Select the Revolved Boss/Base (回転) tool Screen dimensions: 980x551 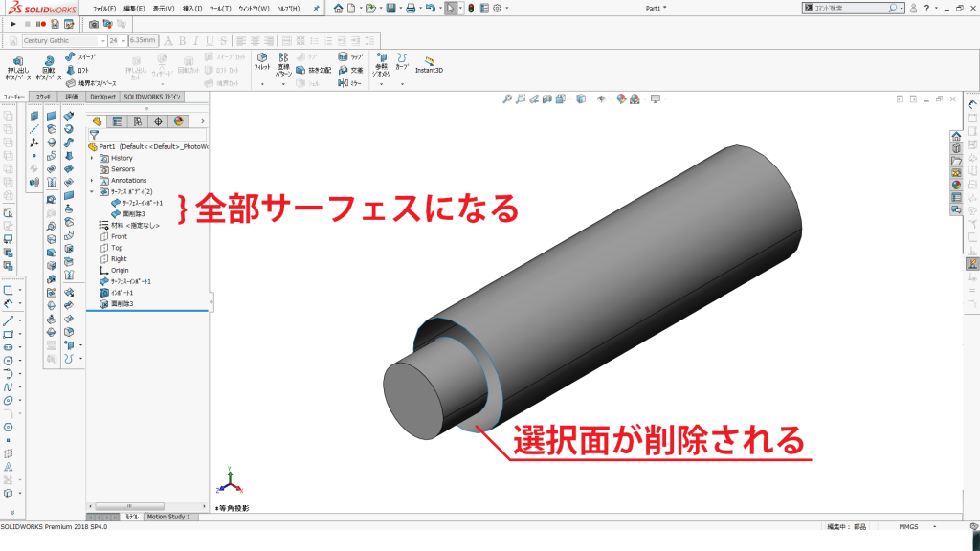(48, 68)
